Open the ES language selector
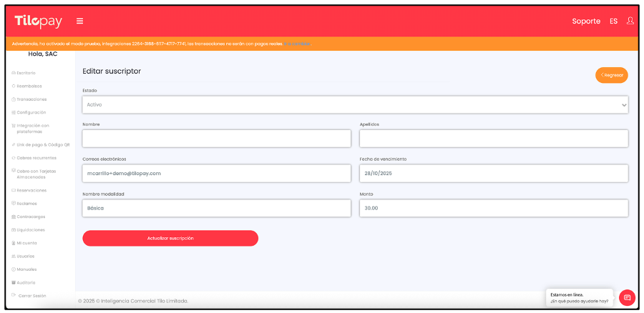644x313 pixels. pos(613,21)
